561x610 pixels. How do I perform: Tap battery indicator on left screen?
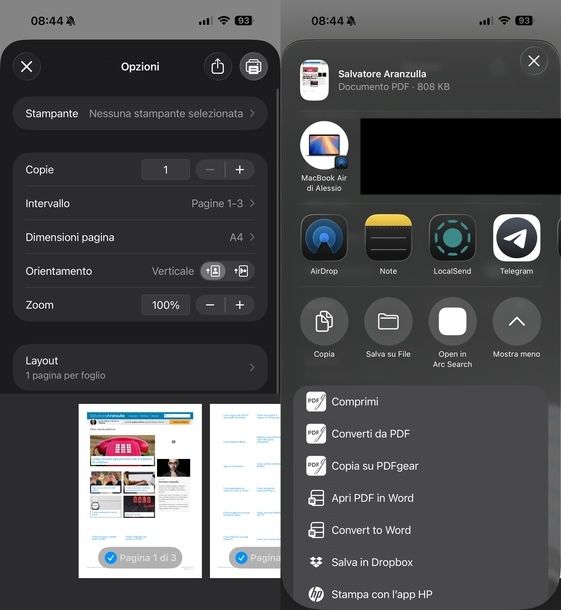pyautogui.click(x=244, y=21)
